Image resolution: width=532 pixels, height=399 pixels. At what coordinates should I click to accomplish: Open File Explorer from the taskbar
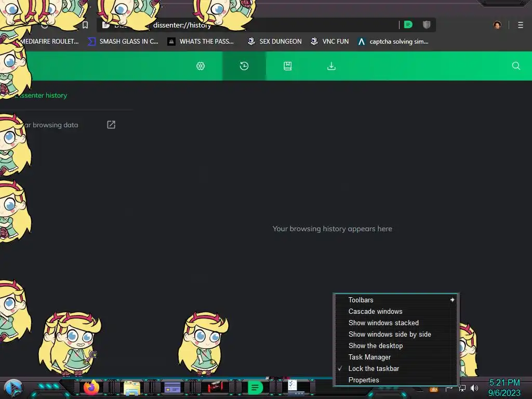tap(131, 388)
